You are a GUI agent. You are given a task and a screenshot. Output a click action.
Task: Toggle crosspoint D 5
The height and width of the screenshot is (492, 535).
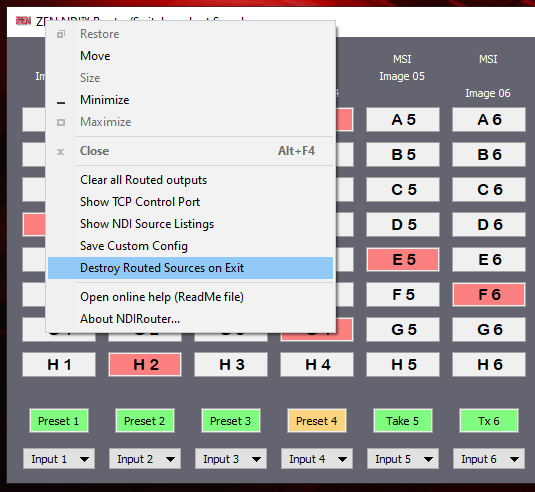click(403, 225)
